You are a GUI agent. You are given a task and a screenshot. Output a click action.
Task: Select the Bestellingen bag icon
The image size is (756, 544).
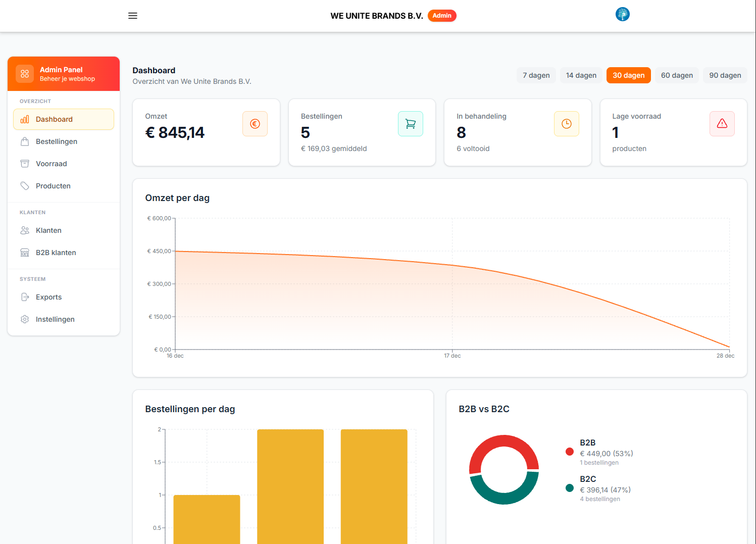[x=24, y=141]
